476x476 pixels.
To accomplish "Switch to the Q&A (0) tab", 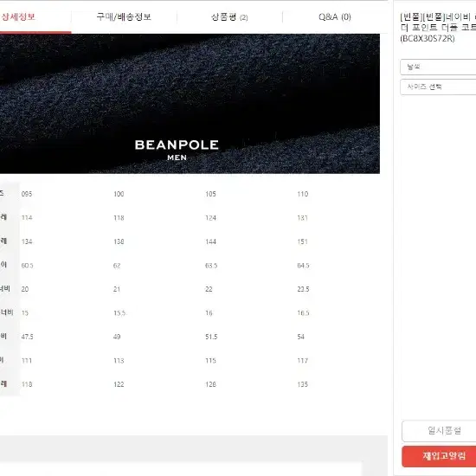I will (x=335, y=17).
